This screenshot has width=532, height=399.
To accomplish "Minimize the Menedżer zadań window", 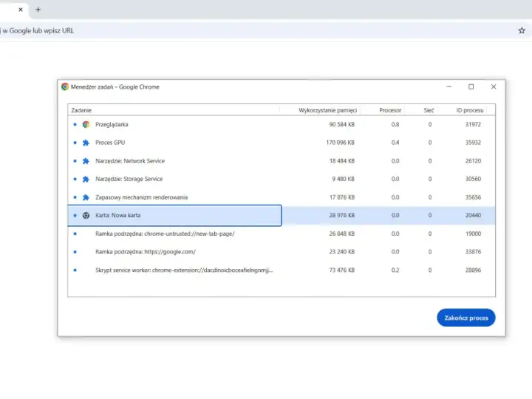I will pyautogui.click(x=449, y=87).
